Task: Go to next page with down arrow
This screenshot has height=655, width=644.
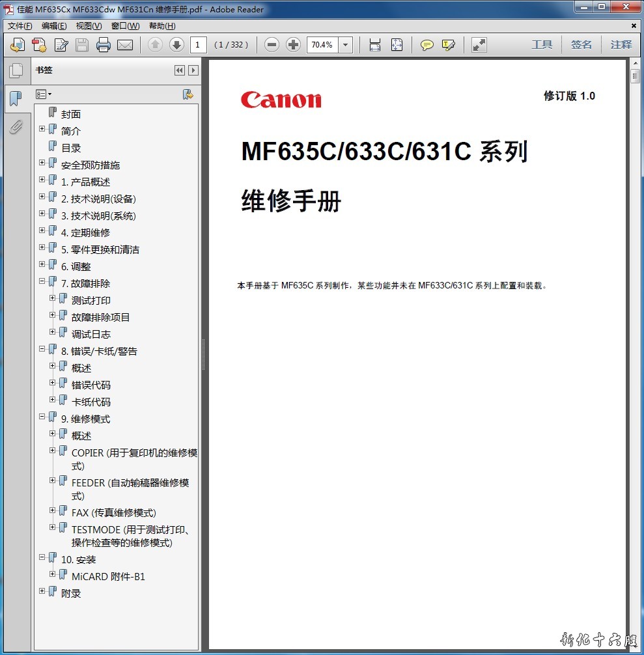Action: click(176, 45)
